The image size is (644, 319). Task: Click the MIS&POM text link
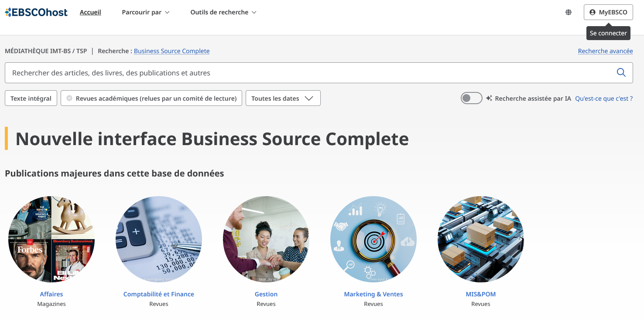481,294
